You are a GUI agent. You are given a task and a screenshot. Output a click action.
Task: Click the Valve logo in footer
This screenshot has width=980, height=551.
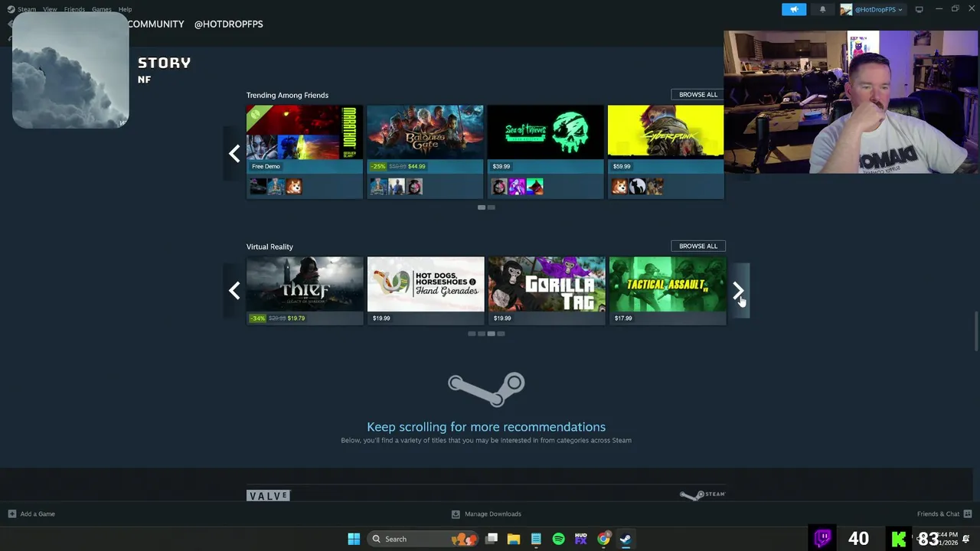coord(269,496)
